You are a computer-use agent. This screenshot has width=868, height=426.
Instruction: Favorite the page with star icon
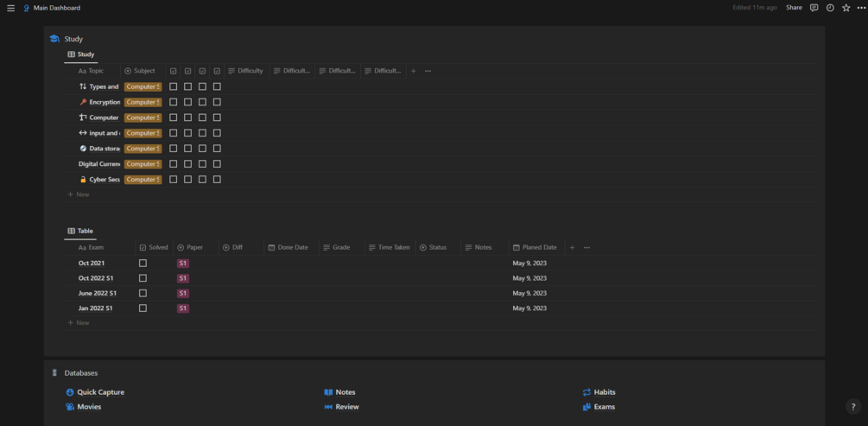pos(846,8)
